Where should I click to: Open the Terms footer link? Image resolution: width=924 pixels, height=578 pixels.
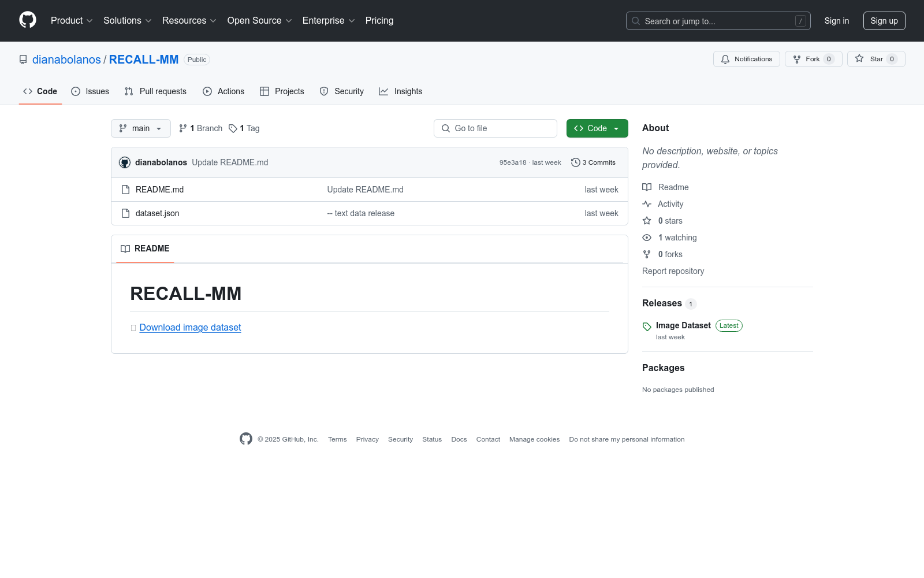(337, 439)
